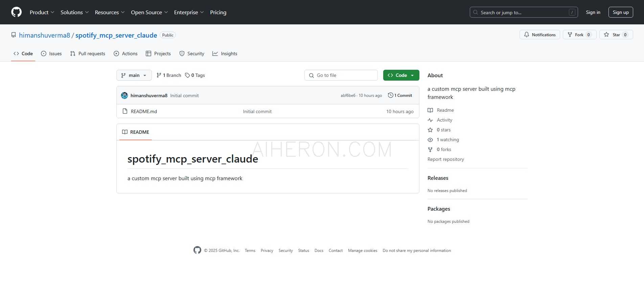
Task: Open README.md row's Initial commit link
Action: (x=257, y=111)
